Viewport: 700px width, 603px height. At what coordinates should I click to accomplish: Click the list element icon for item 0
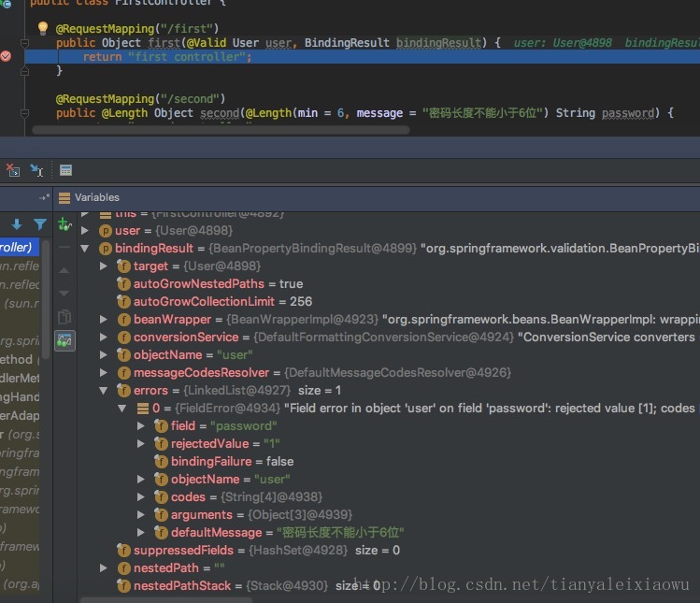[143, 409]
